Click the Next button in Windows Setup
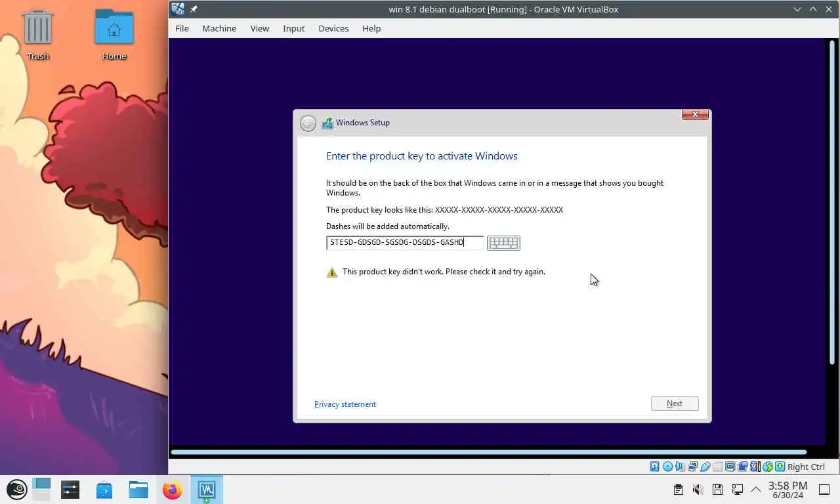The width and height of the screenshot is (840, 504). pos(675,404)
